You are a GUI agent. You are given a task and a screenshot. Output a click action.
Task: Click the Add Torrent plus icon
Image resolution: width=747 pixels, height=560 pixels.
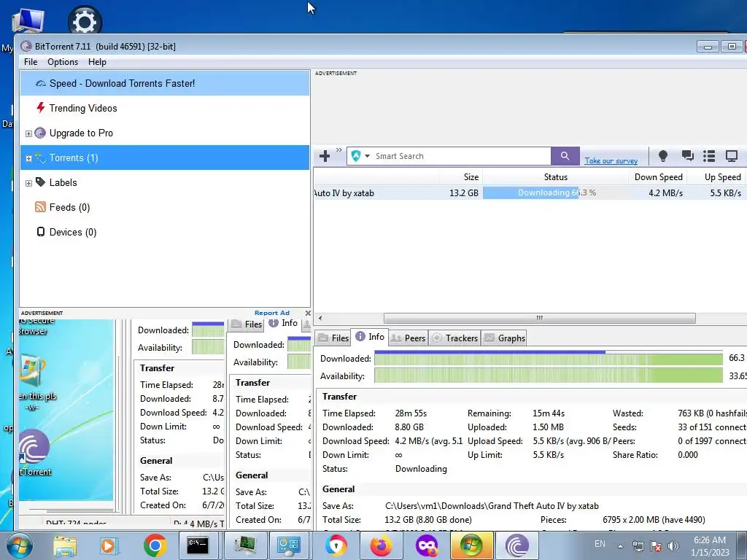click(x=325, y=156)
